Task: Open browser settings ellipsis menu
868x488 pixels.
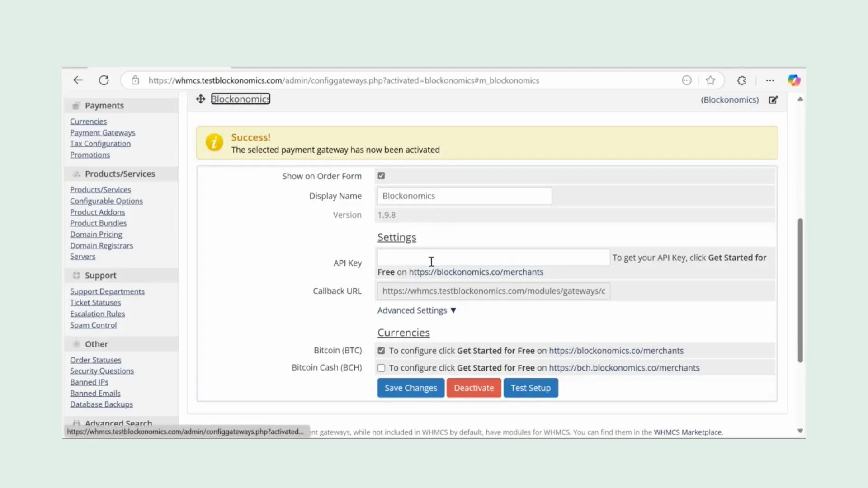Action: point(770,80)
